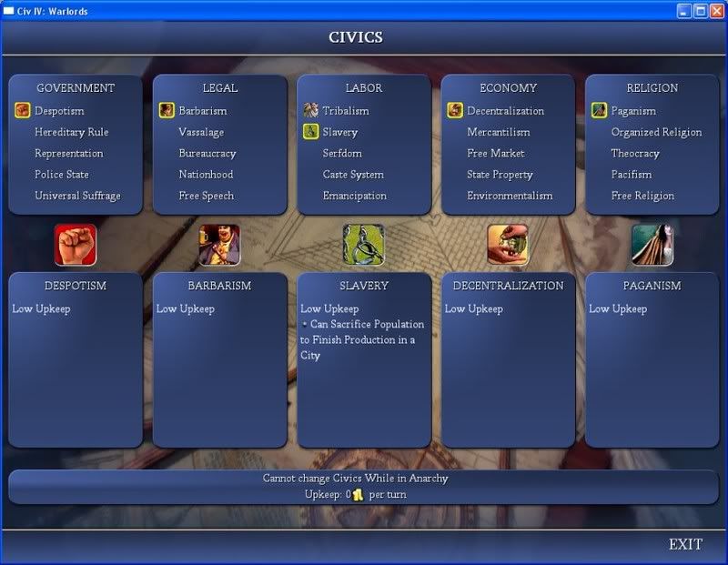The height and width of the screenshot is (565, 728).
Task: Switch to Organized Religion civic
Action: pyautogui.click(x=656, y=132)
